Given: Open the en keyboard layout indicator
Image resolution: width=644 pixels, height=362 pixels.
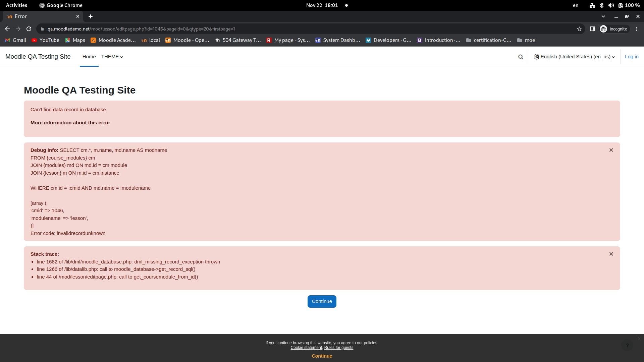Looking at the screenshot, I should (576, 5).
